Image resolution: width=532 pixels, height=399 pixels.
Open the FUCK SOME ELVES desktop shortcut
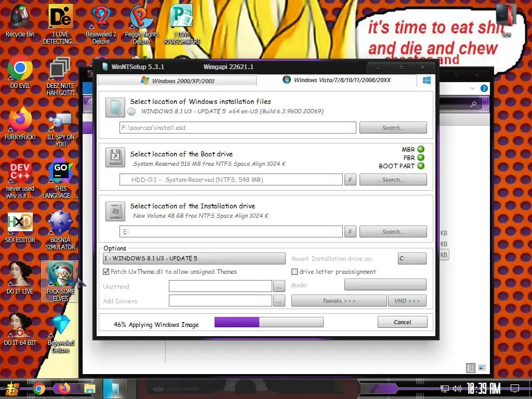click(x=60, y=282)
